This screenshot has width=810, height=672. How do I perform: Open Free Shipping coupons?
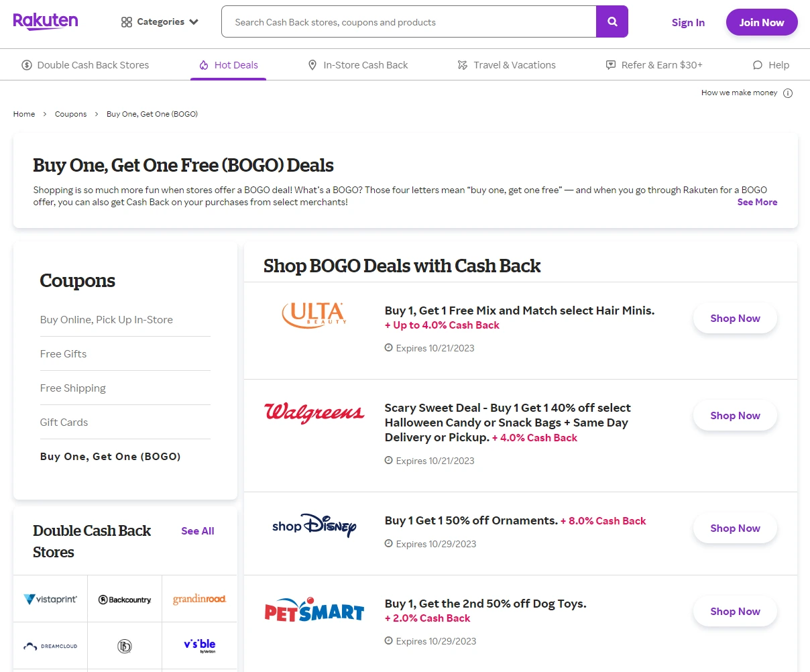pos(73,388)
